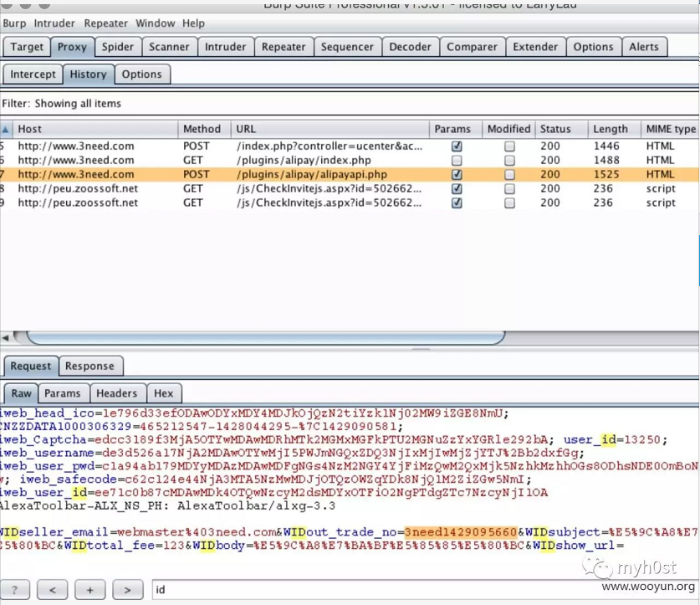This screenshot has width=700, height=605.
Task: Switch to the Extender tab
Action: [535, 47]
